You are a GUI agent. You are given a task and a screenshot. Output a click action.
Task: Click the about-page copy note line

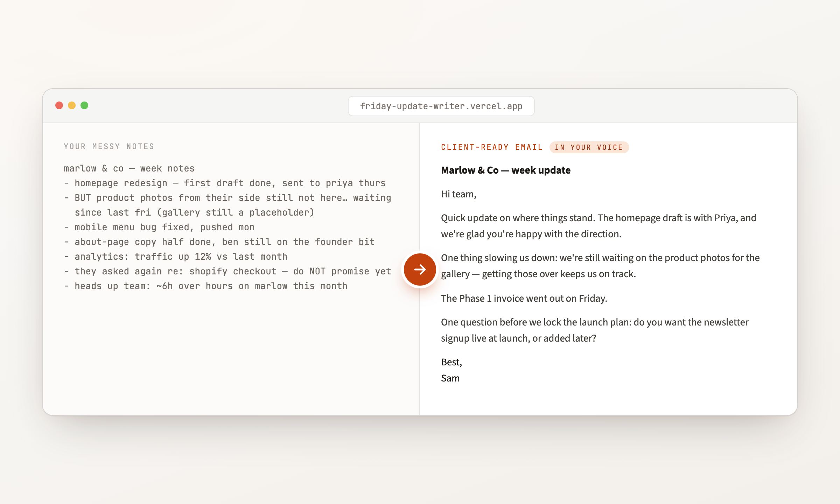(x=219, y=242)
